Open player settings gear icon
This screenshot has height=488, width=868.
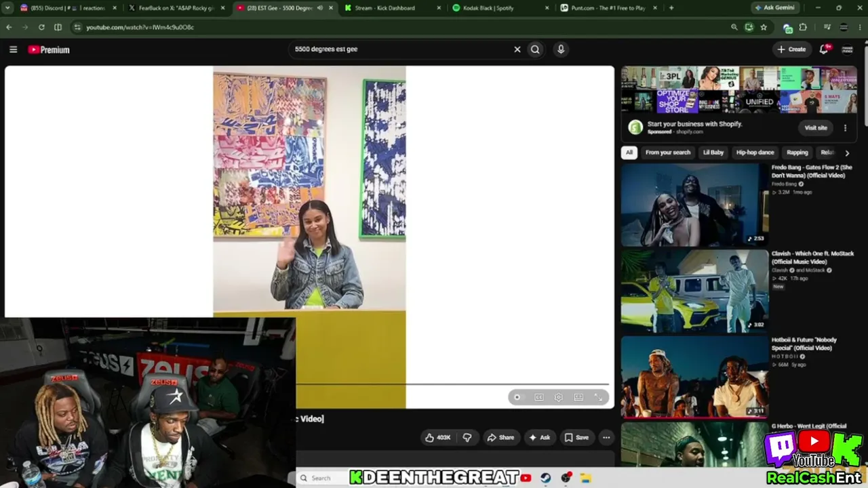[558, 397]
